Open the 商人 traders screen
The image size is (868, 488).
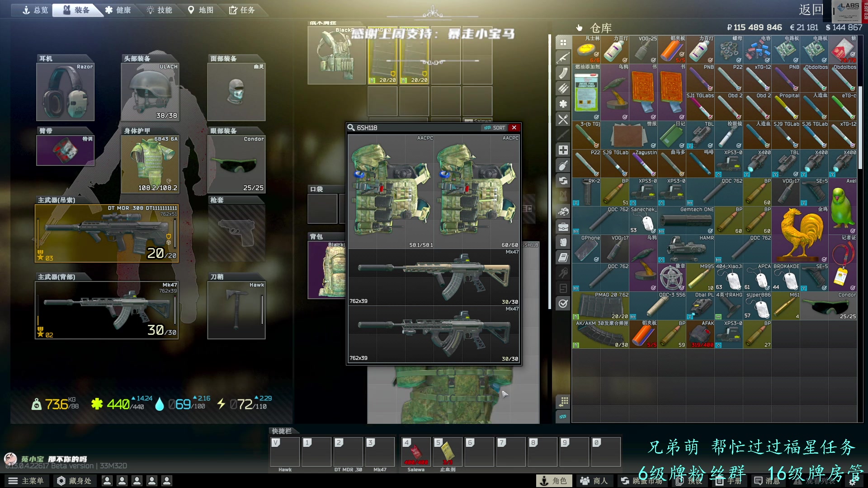click(594, 481)
